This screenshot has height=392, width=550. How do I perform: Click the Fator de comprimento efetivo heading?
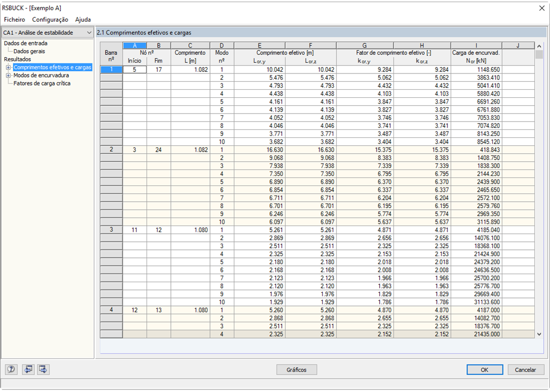click(x=393, y=53)
